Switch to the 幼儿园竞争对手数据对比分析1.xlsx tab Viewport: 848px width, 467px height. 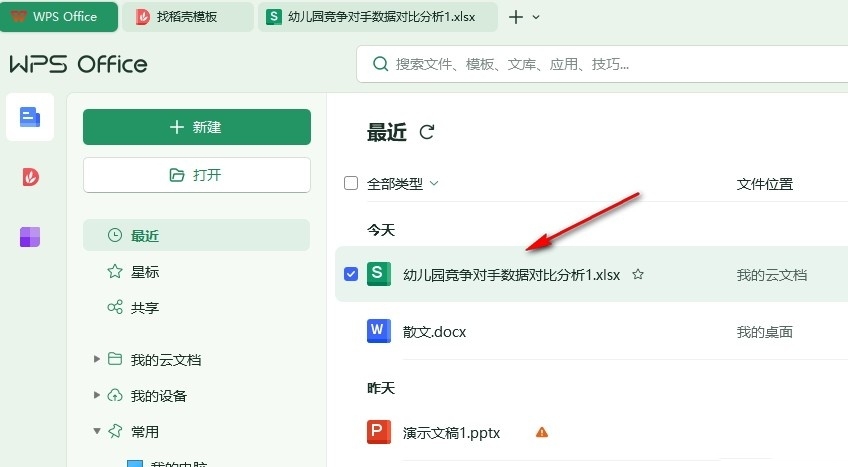pos(377,17)
